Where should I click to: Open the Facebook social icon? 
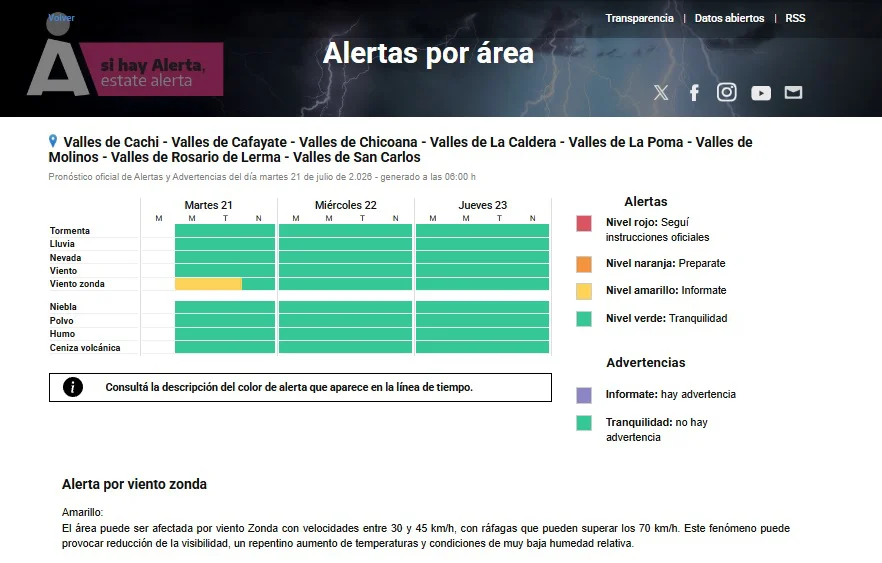pyautogui.click(x=694, y=92)
